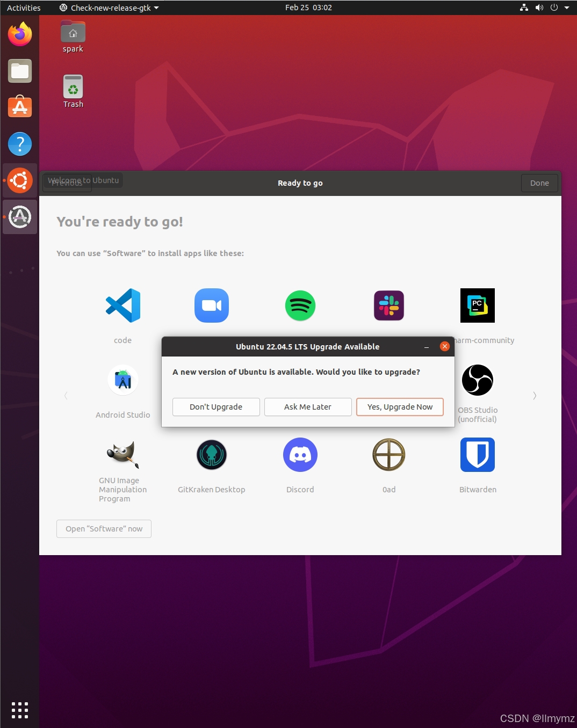The height and width of the screenshot is (728, 577).
Task: Select the "Bitwarden" label
Action: point(478,490)
